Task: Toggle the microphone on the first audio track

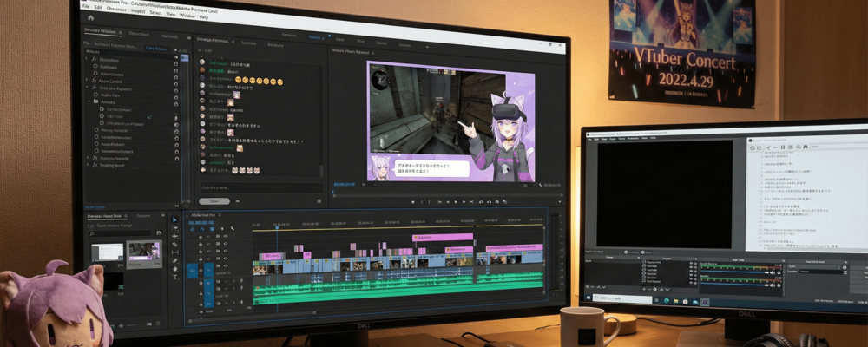Action: pos(242,280)
